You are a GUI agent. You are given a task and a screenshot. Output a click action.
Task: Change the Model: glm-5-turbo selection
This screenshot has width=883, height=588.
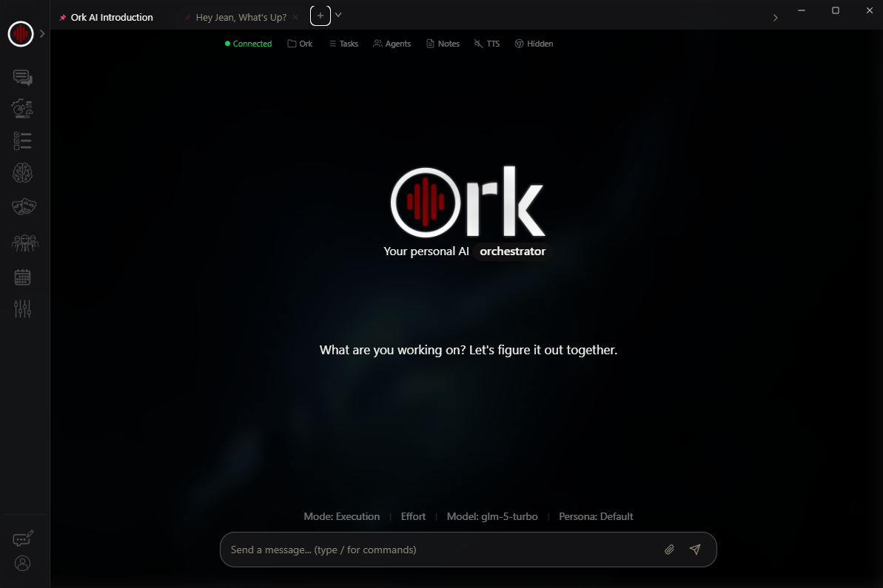tap(492, 516)
